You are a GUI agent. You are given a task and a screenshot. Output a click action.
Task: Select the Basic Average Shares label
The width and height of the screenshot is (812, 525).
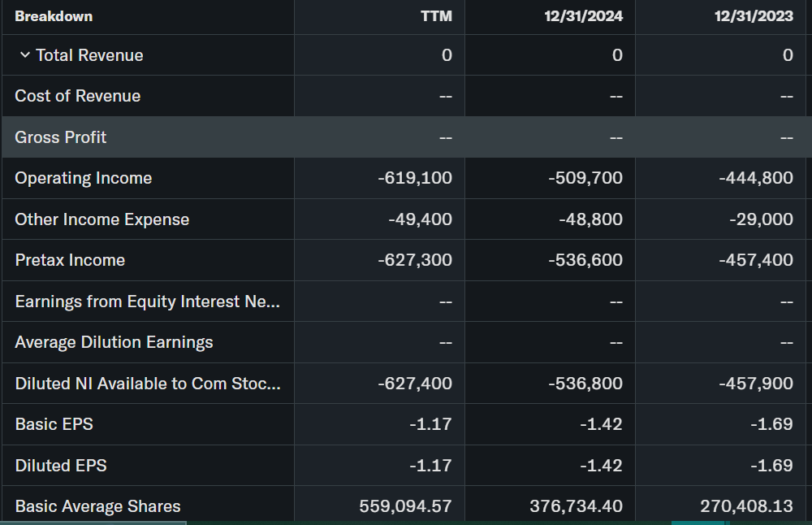pos(98,506)
